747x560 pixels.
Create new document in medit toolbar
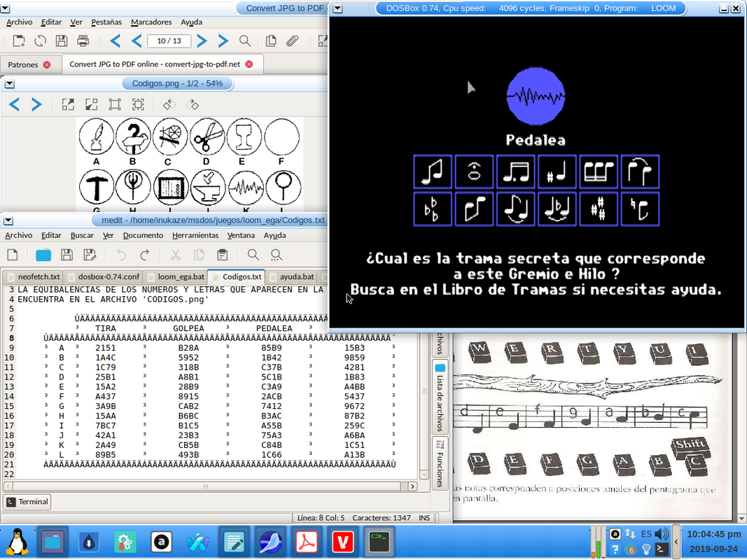pos(13,255)
